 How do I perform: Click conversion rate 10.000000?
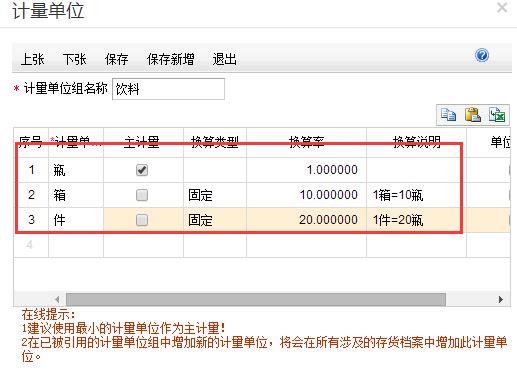coord(306,195)
